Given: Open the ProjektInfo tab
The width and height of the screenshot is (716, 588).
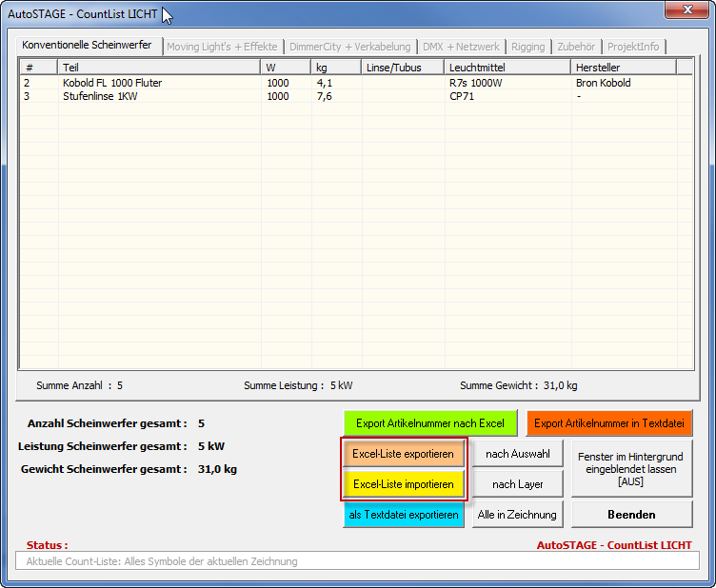Looking at the screenshot, I should (x=632, y=47).
